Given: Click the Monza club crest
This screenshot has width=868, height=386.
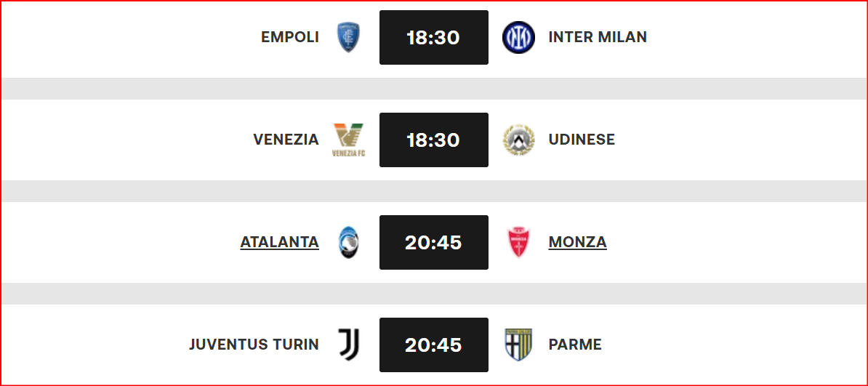Looking at the screenshot, I should [519, 243].
